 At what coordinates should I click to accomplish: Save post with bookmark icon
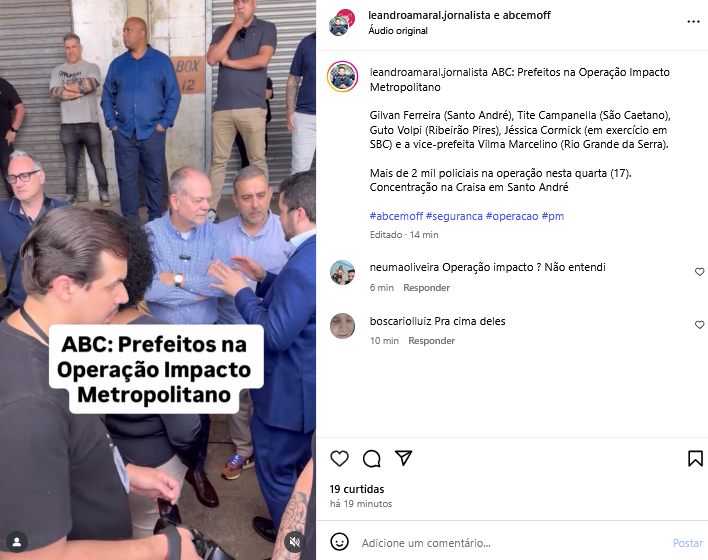point(695,458)
